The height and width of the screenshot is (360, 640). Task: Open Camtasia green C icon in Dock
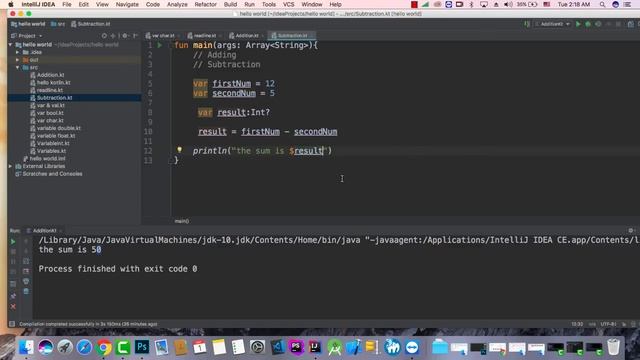pyautogui.click(x=123, y=347)
